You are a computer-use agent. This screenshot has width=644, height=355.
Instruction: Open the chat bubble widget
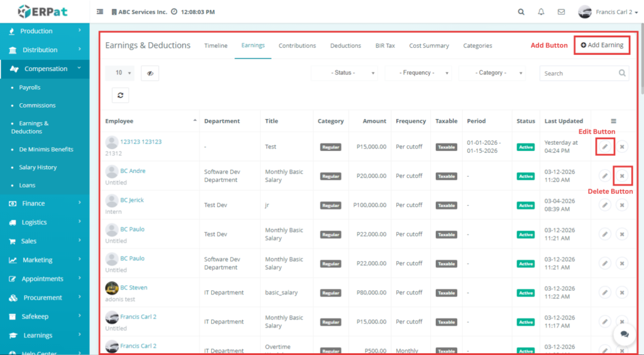coord(625,334)
